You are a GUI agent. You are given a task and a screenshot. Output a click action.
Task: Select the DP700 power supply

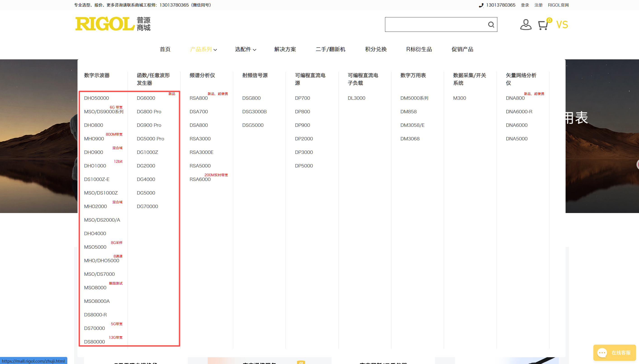(302, 98)
